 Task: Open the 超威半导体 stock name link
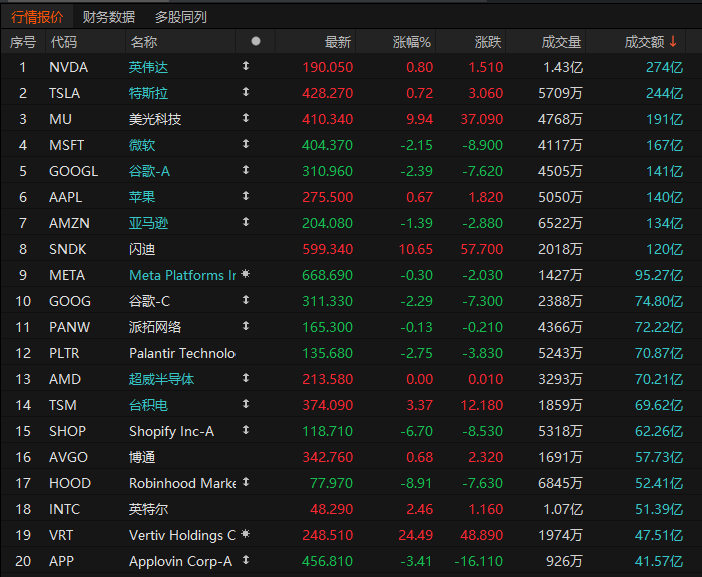pos(161,379)
